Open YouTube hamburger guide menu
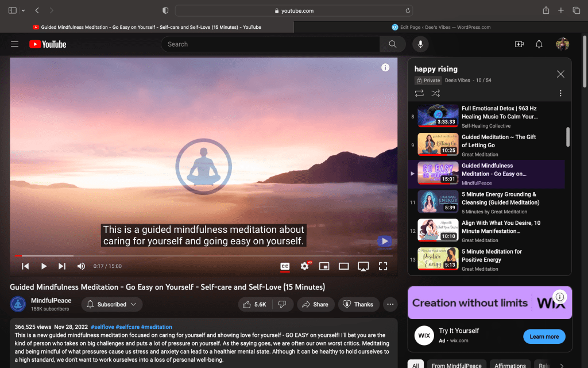 [15, 44]
